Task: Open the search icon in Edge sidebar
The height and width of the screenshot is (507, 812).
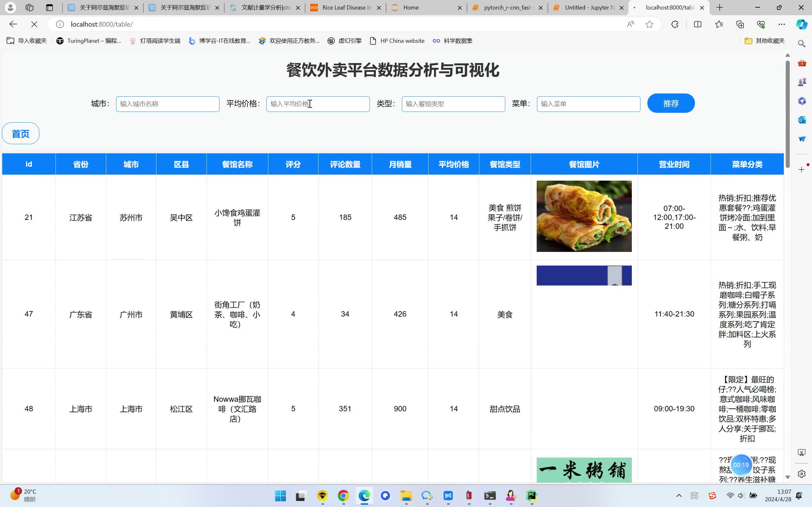Action: click(802, 43)
